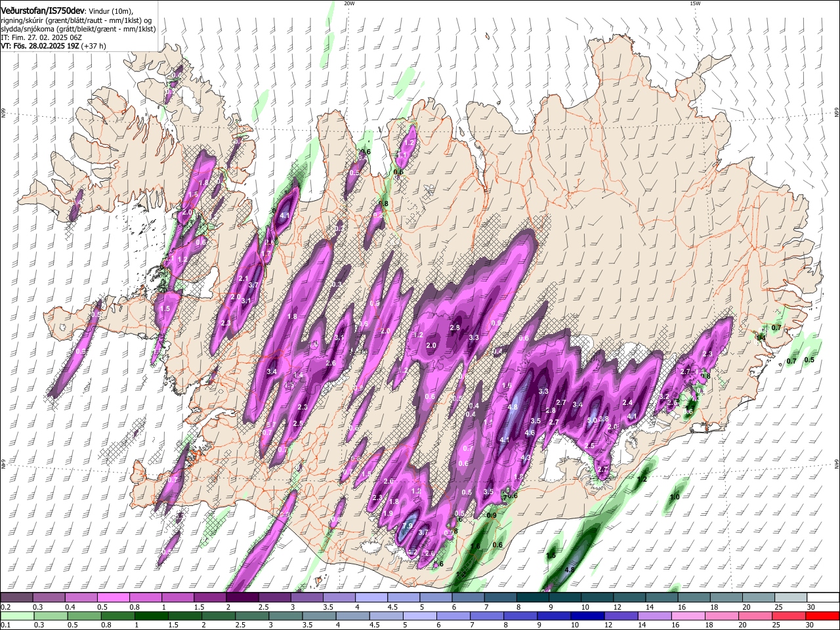Click the darkest purple 2–2.5 snow legend swatch
The height and width of the screenshot is (630, 840).
click(241, 598)
